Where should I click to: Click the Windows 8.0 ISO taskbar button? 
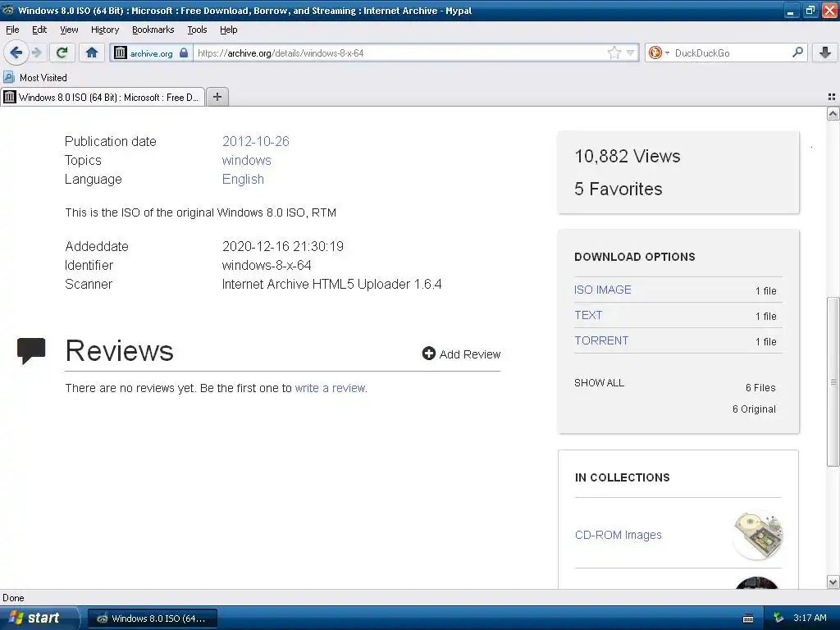[x=152, y=619]
